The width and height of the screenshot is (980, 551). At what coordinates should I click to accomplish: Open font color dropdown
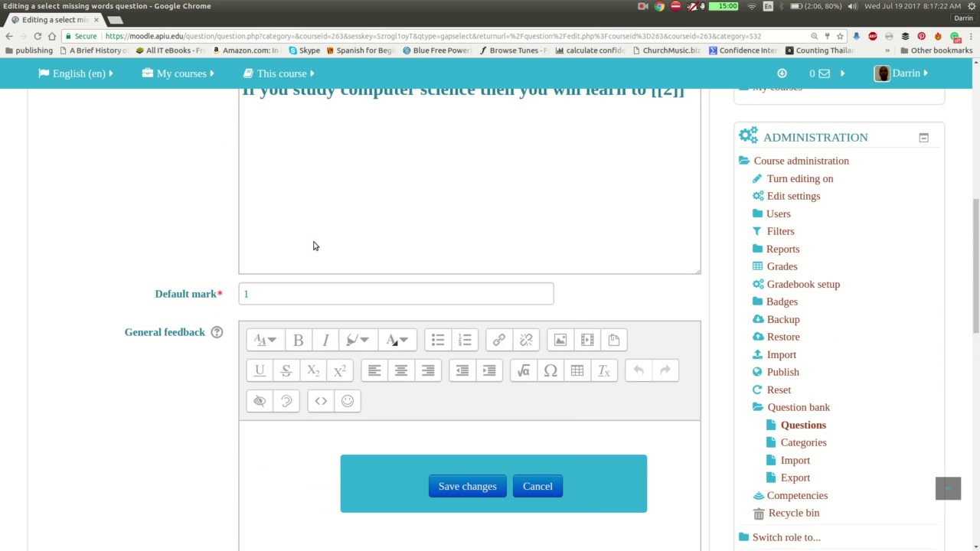[397, 340]
